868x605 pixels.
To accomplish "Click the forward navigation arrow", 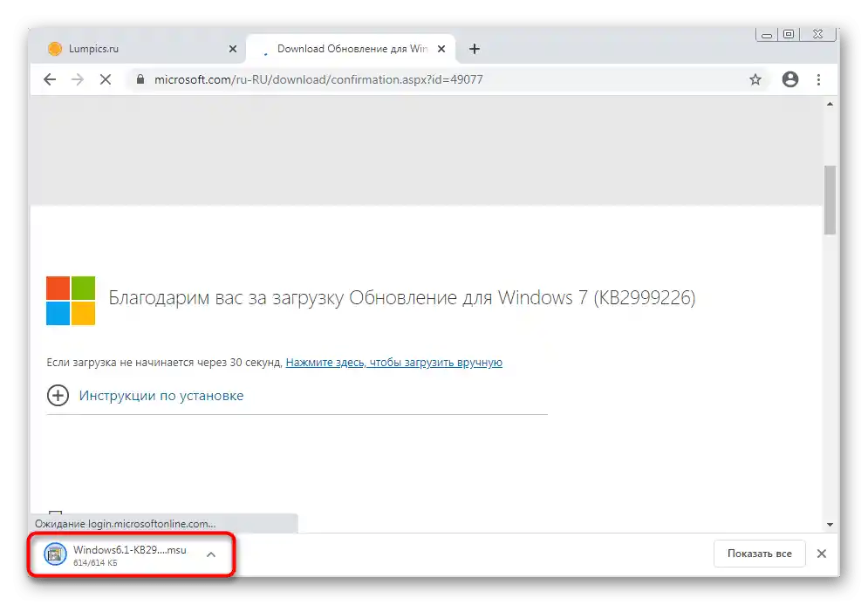I will 78,79.
